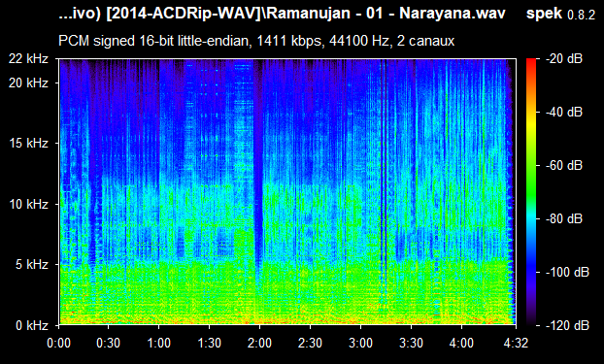Click the 2:00 time axis label

tap(259, 343)
